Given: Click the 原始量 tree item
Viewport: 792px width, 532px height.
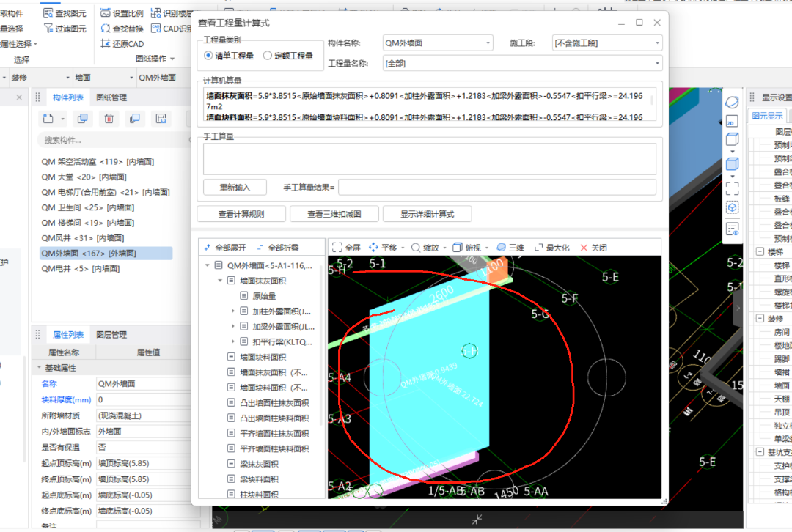Looking at the screenshot, I should click(x=264, y=296).
